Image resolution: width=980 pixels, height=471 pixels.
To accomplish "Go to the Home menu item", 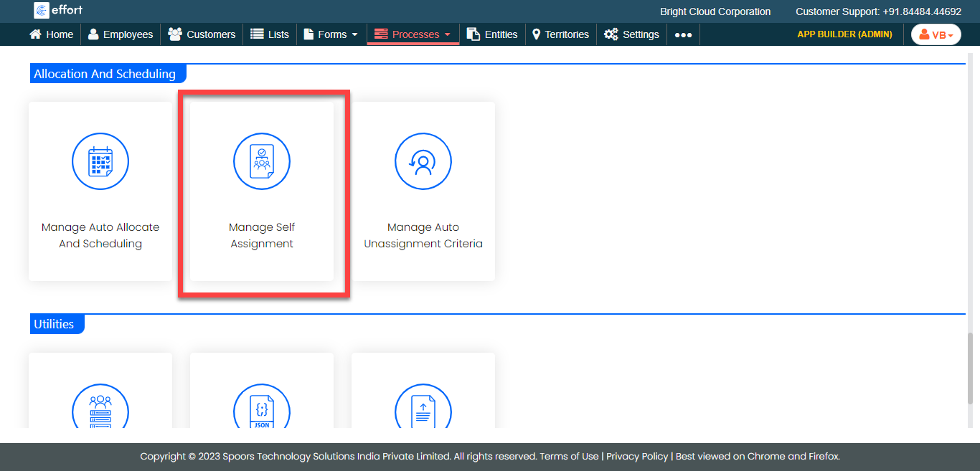I will (51, 34).
